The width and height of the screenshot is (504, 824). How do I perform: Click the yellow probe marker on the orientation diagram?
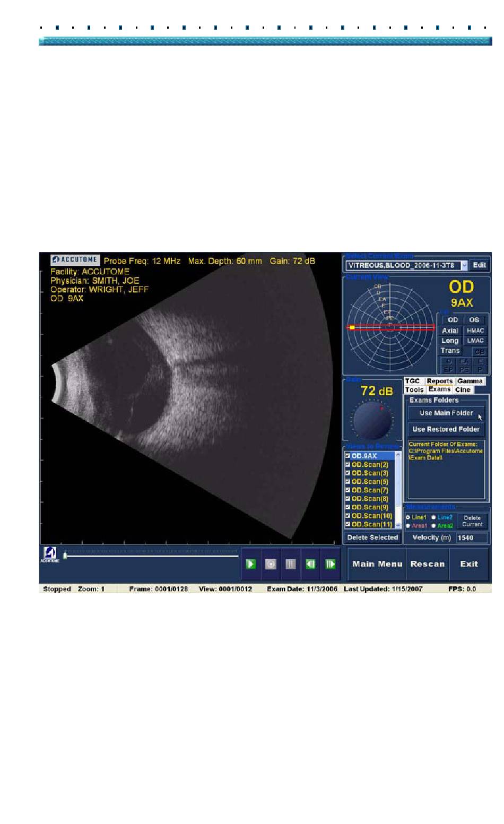tap(352, 327)
